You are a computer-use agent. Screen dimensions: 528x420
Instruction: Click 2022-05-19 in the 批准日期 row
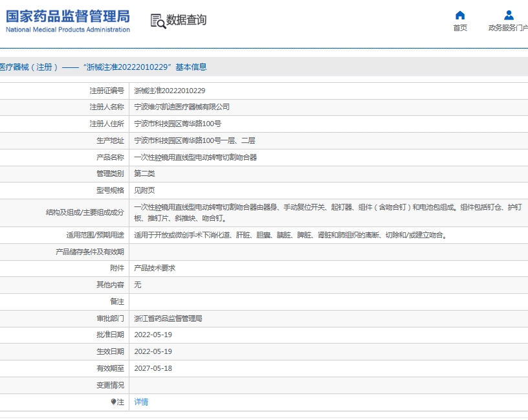click(x=153, y=335)
